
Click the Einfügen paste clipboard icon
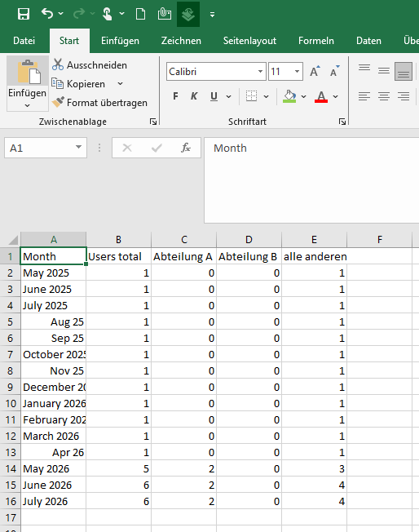pos(28,72)
